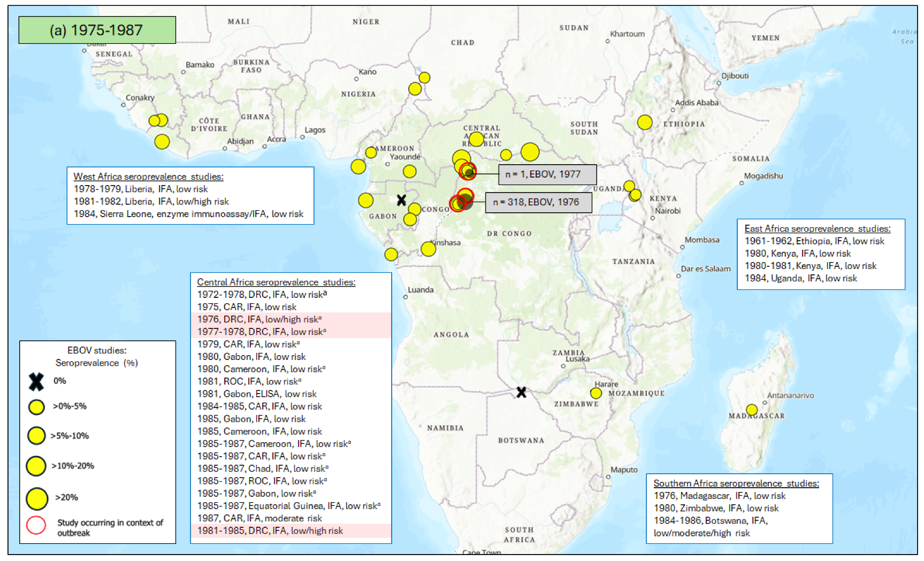Image resolution: width=924 pixels, height=561 pixels.
Task: Click the black X marker in Gabon
Action: click(401, 201)
